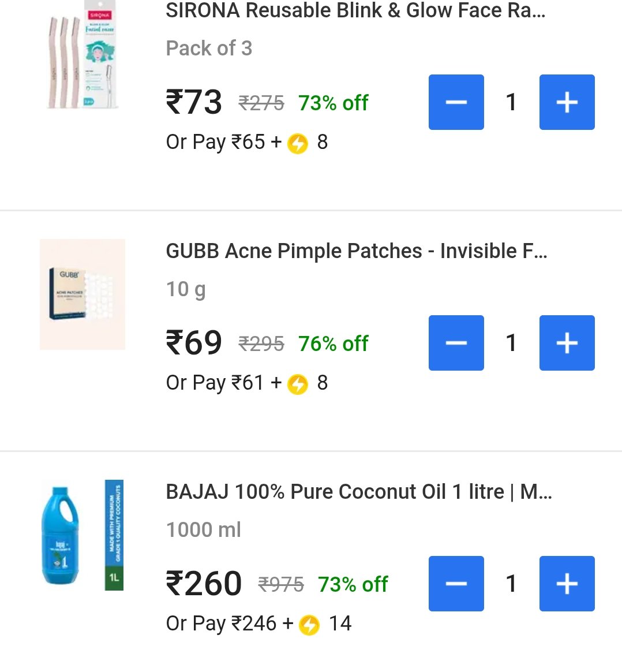Tap minus for BAJAJ Coconut Oil
This screenshot has width=622, height=672.
456,584
